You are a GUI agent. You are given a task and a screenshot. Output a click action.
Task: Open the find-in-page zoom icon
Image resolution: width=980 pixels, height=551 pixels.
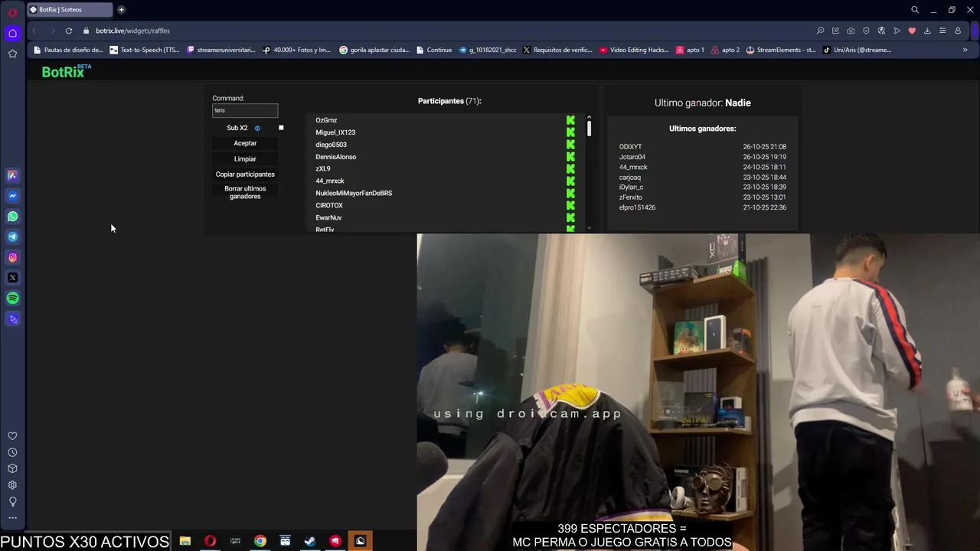click(820, 31)
